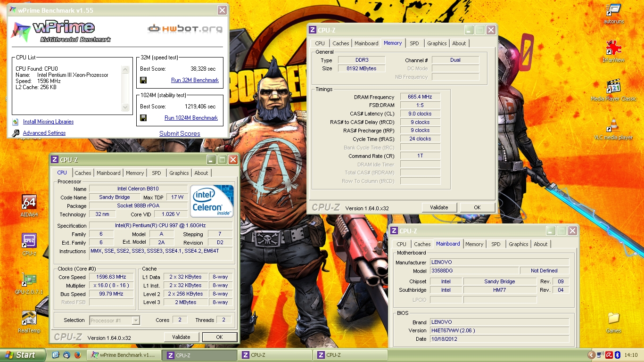Switch to Caches tab in the Celeron B810 CPU-Z window
Image resolution: width=644 pixels, height=362 pixels.
(x=83, y=173)
